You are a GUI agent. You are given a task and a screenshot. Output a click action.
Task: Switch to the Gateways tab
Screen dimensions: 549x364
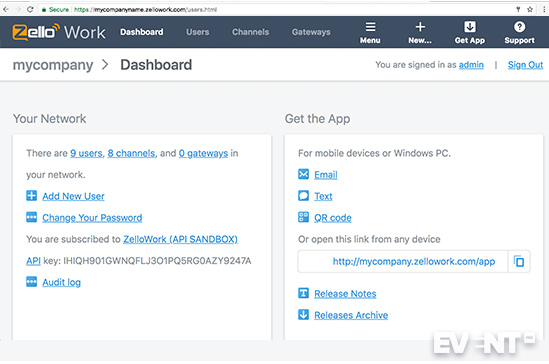point(311,32)
